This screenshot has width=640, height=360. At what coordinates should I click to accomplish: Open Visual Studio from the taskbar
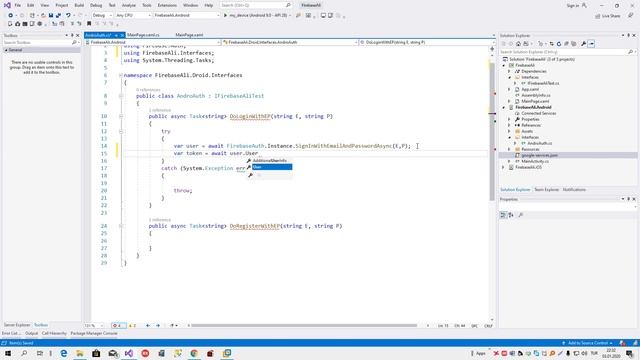pos(129,353)
